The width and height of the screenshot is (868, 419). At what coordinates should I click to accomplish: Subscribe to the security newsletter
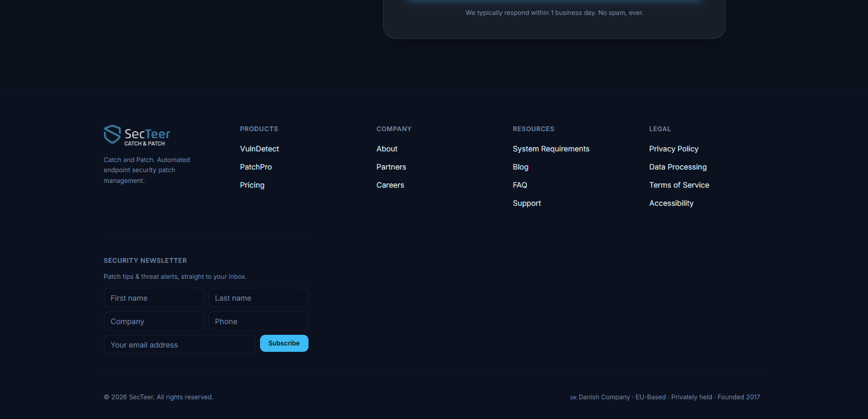(x=284, y=343)
